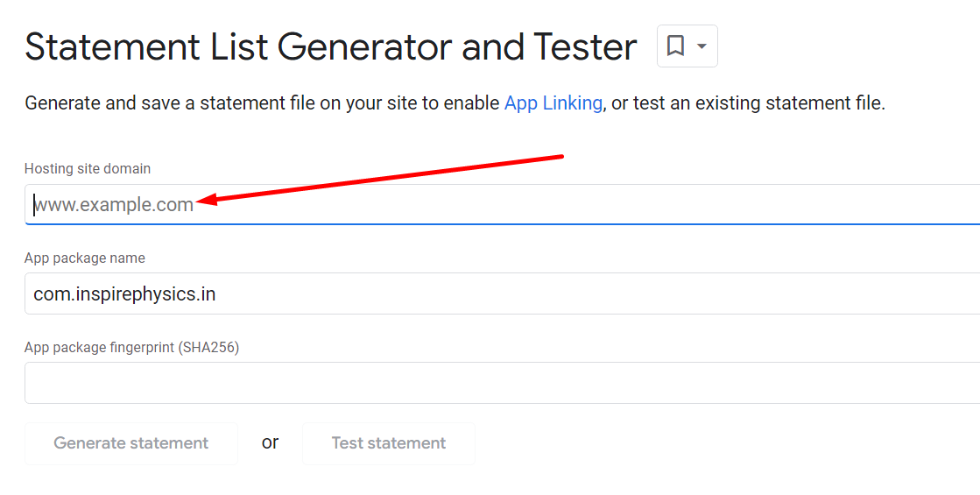The image size is (980, 495).
Task: Click the com.inspirephysics.in package text
Action: (124, 293)
